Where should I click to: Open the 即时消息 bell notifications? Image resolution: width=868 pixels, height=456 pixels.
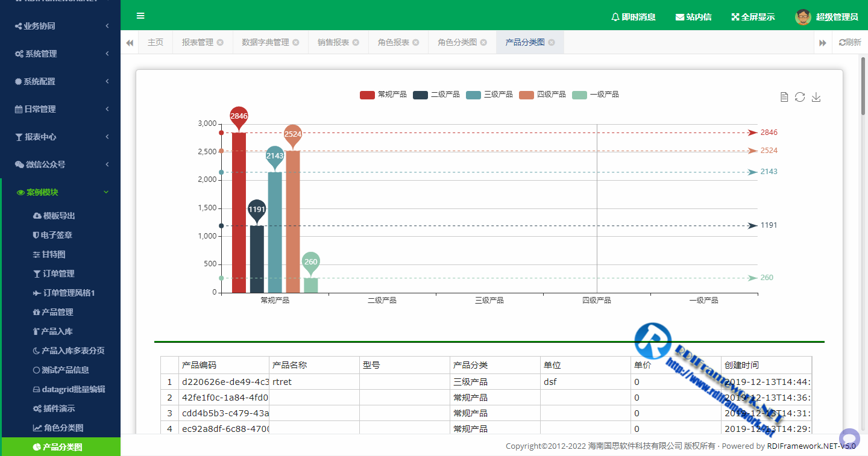633,17
